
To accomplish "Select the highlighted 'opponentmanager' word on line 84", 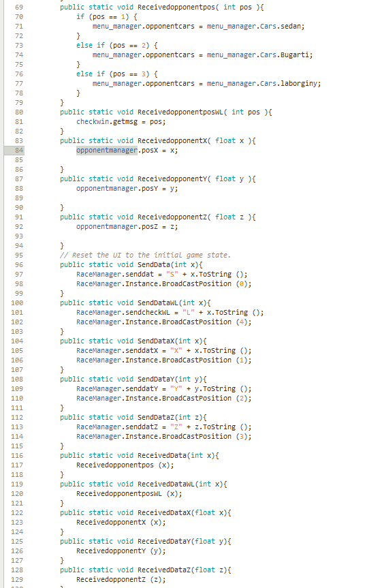I will (107, 151).
